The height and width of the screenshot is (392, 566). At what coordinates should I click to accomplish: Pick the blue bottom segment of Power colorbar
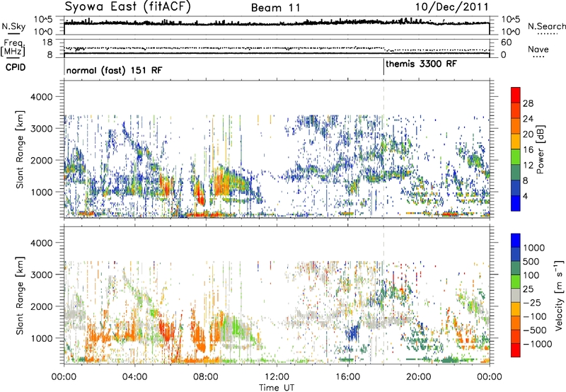pos(516,203)
